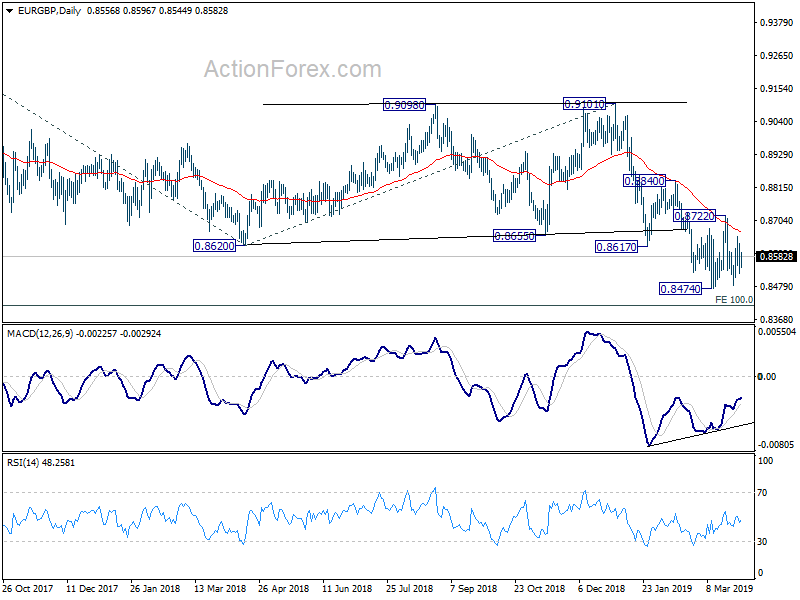
Task: Open the EURGBP chart symbol dropdown arrow
Action: point(10,11)
